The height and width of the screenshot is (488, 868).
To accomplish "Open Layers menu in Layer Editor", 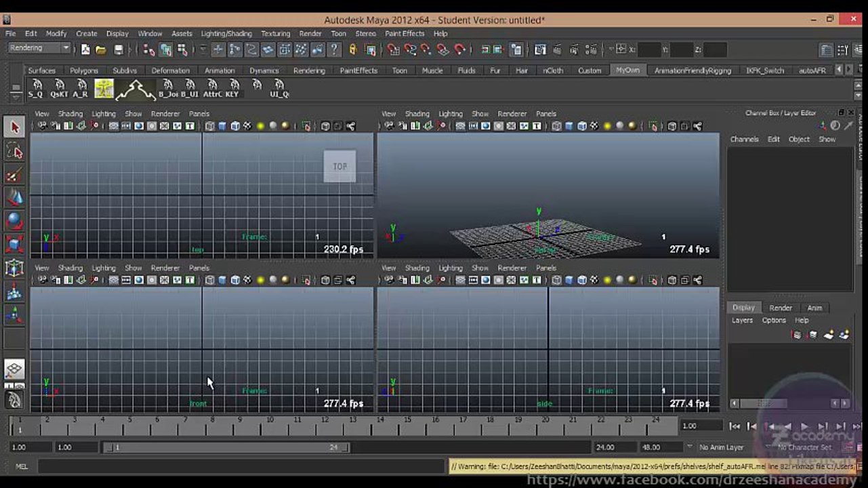I will coord(742,320).
